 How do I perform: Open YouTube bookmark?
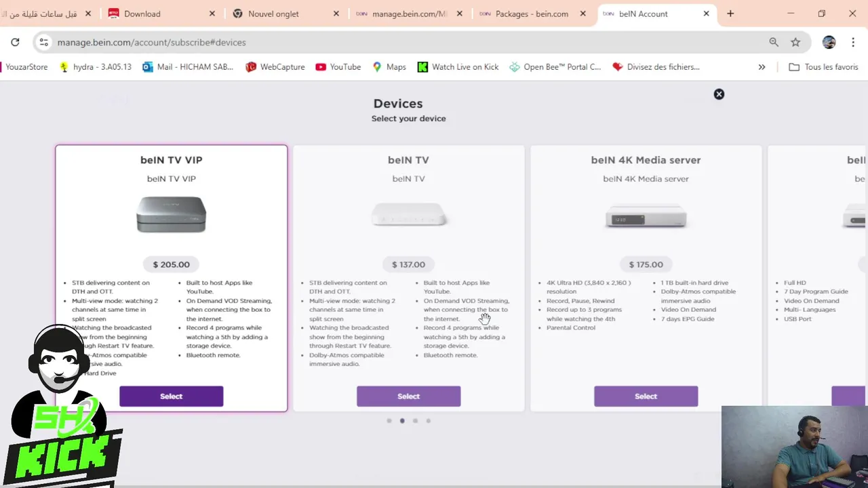[x=338, y=67]
